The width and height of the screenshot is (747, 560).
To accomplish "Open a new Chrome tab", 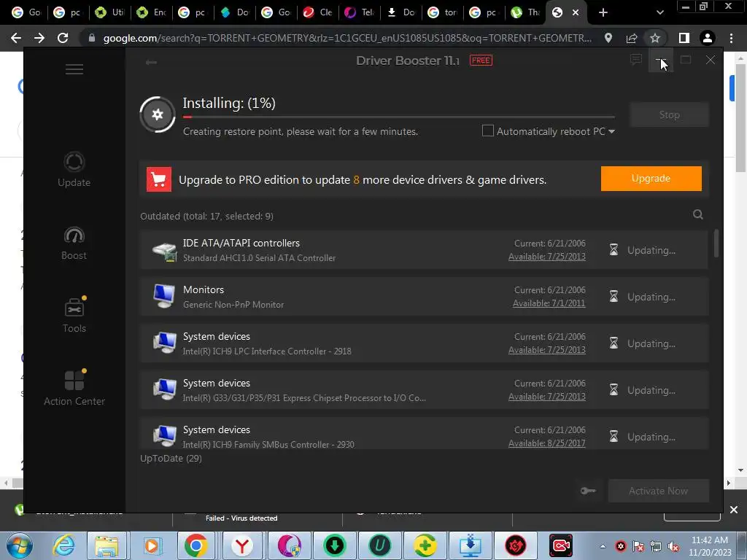I will (x=603, y=12).
